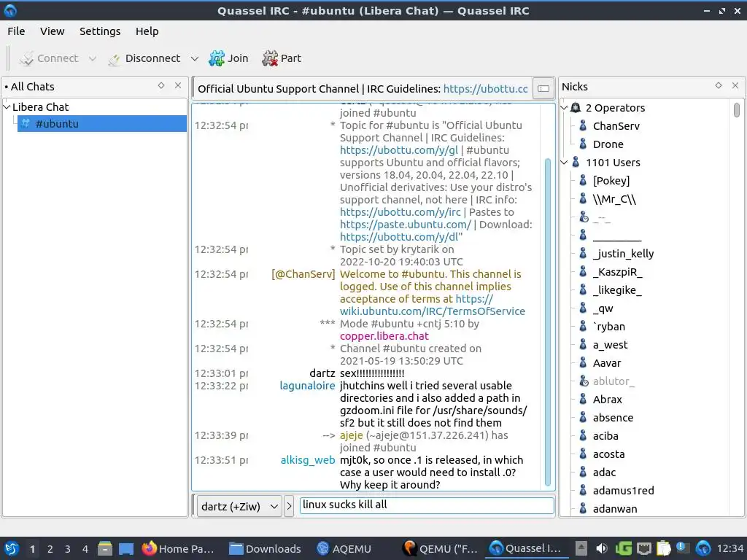This screenshot has height=560, width=747.
Task: Click the Part channel icon
Action: click(x=270, y=58)
